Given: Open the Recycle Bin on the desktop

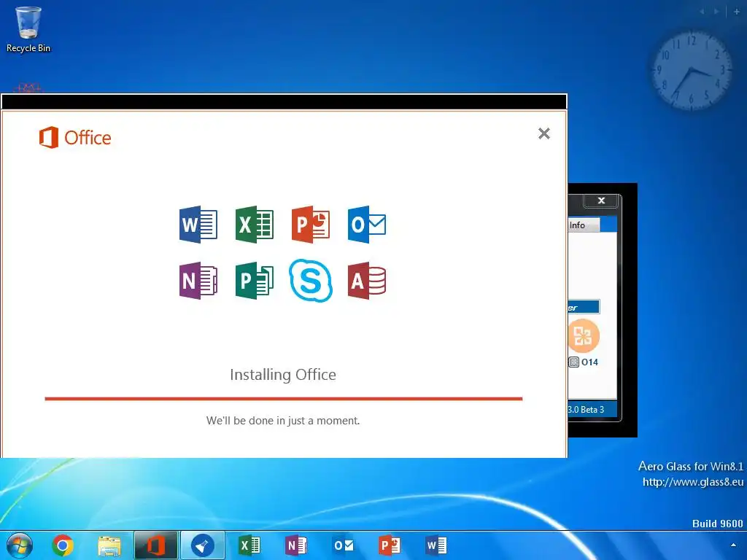Looking at the screenshot, I should click(x=28, y=28).
